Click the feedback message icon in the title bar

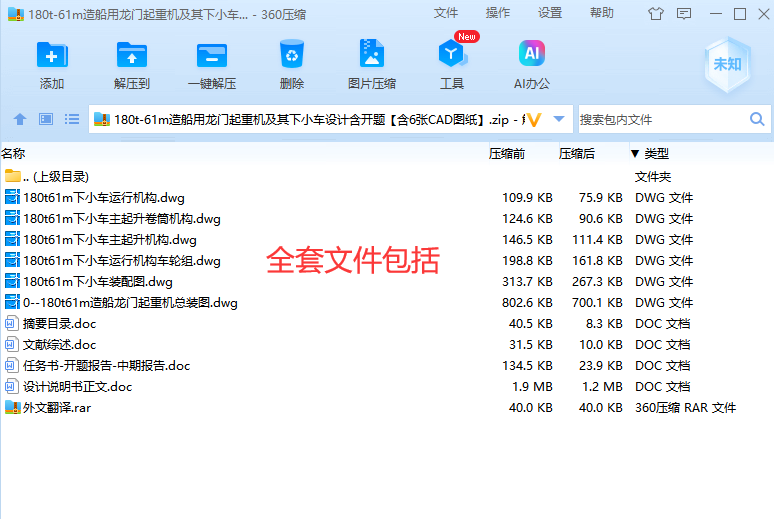(x=684, y=14)
